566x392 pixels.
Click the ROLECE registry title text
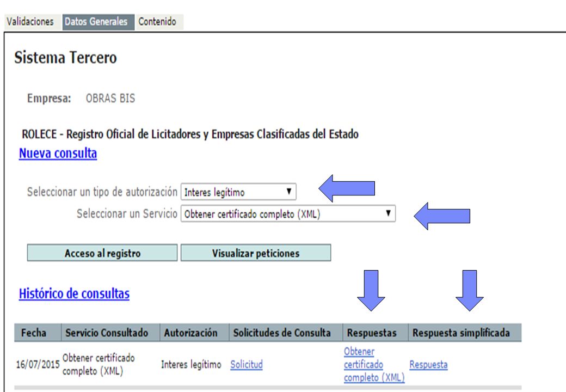pos(190,134)
